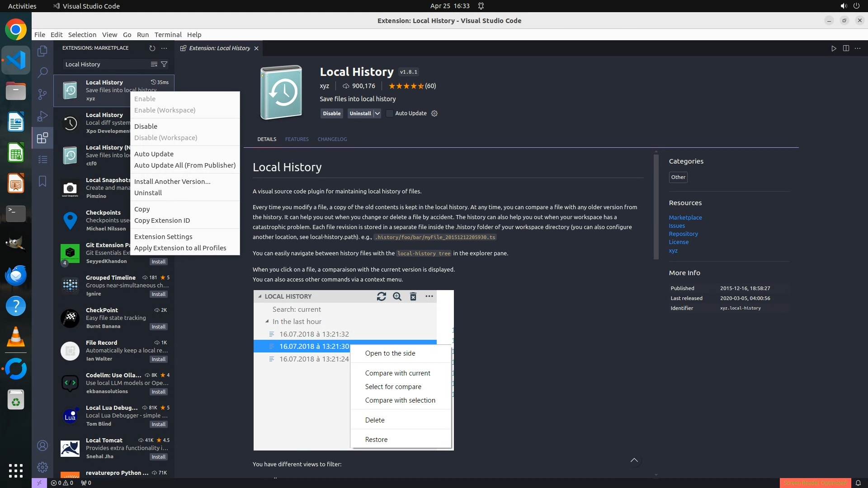This screenshot has height=488, width=868.
Task: Choose Copy Extension ID from context menu
Action: point(162,221)
